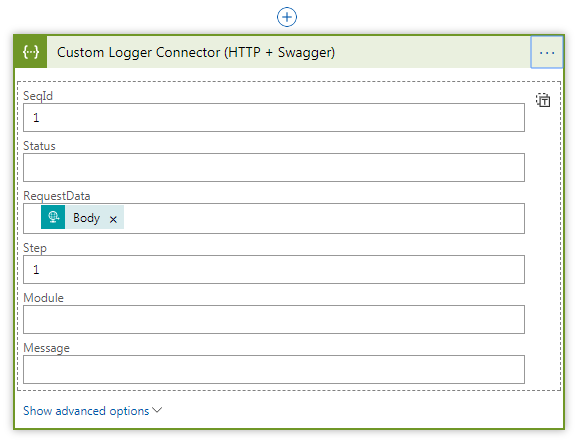Screen dimensions: 576x443
Task: Click the Module field label
Action: point(43,298)
